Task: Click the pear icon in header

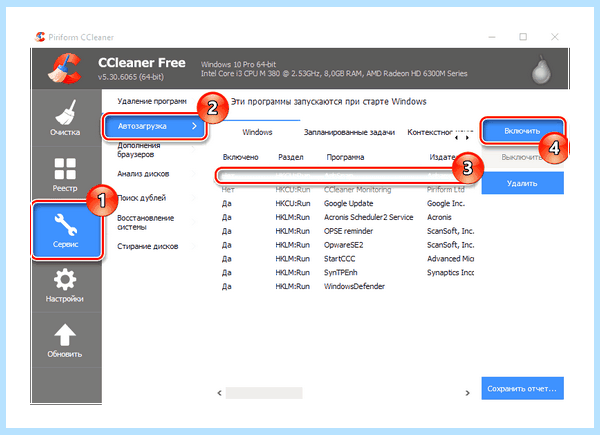Action: point(541,70)
